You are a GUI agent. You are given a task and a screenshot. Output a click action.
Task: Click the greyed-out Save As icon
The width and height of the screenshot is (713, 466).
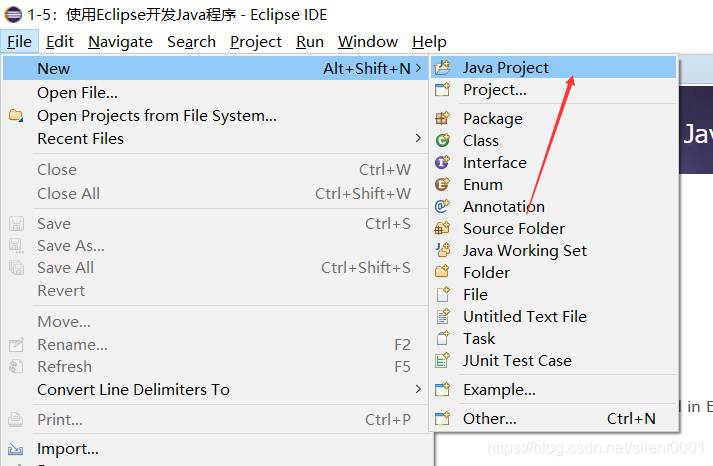(16, 246)
